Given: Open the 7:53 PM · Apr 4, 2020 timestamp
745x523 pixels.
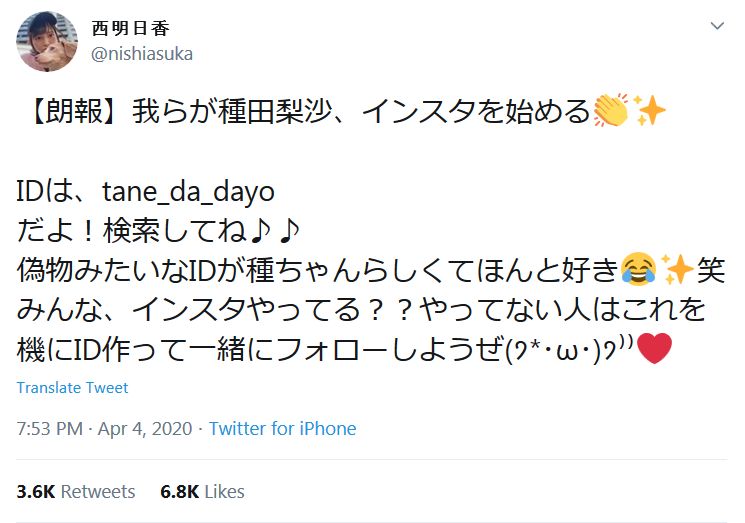Looking at the screenshot, I should pos(106,428).
